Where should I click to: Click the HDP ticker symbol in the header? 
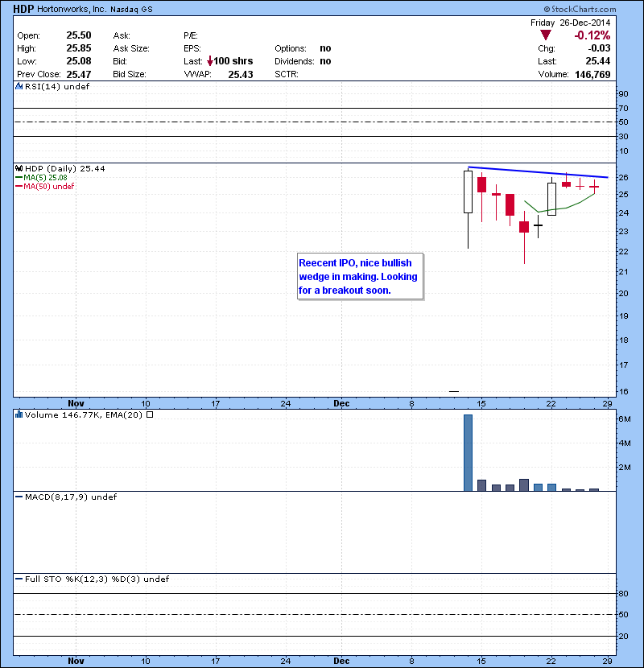point(23,9)
